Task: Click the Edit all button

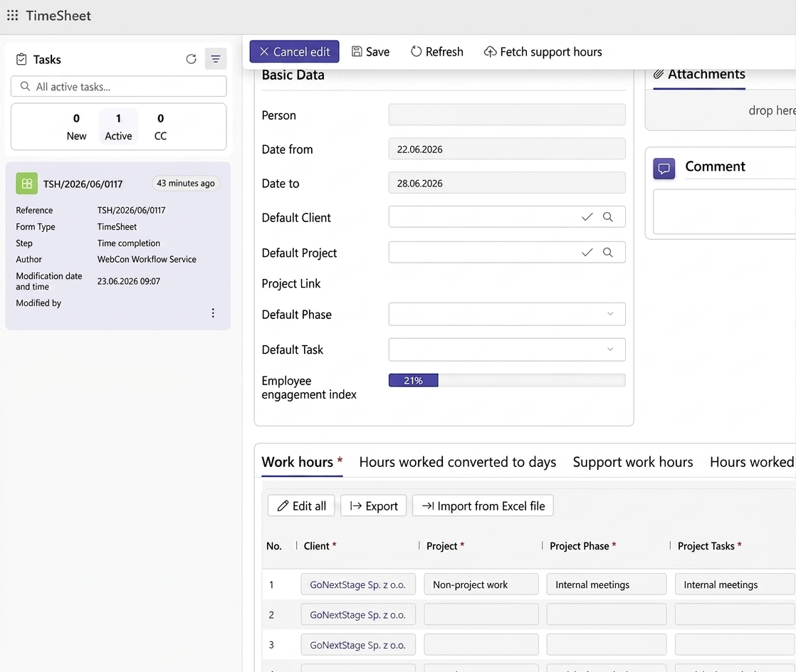Action: click(x=302, y=506)
